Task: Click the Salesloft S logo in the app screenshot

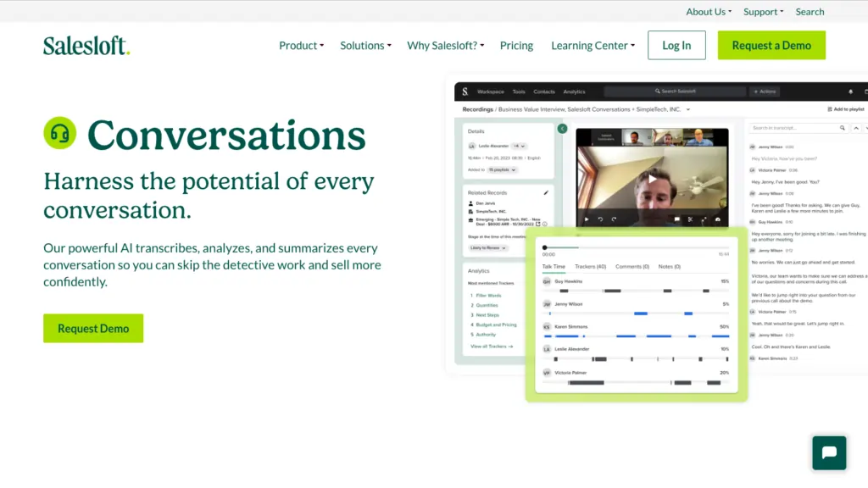Action: click(x=465, y=91)
